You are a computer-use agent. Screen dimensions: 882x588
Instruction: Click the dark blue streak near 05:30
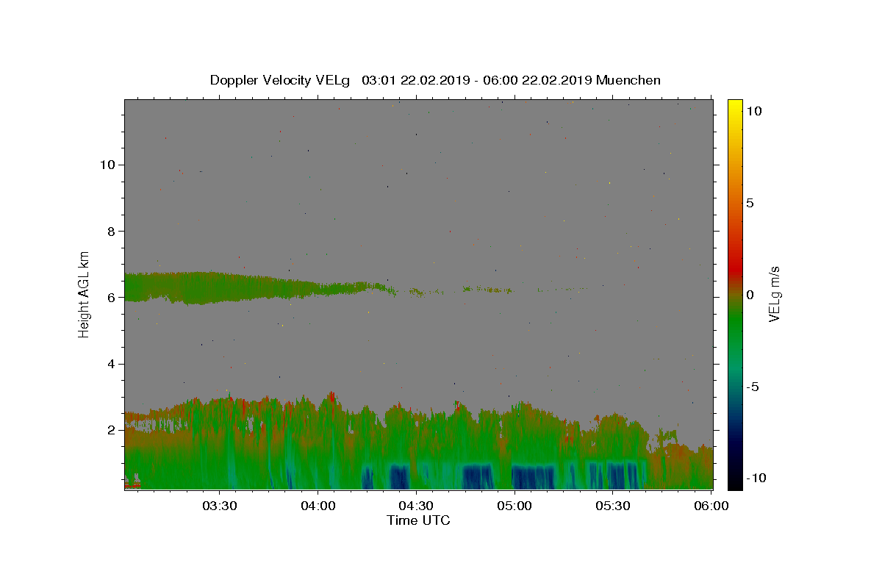pyautogui.click(x=622, y=475)
